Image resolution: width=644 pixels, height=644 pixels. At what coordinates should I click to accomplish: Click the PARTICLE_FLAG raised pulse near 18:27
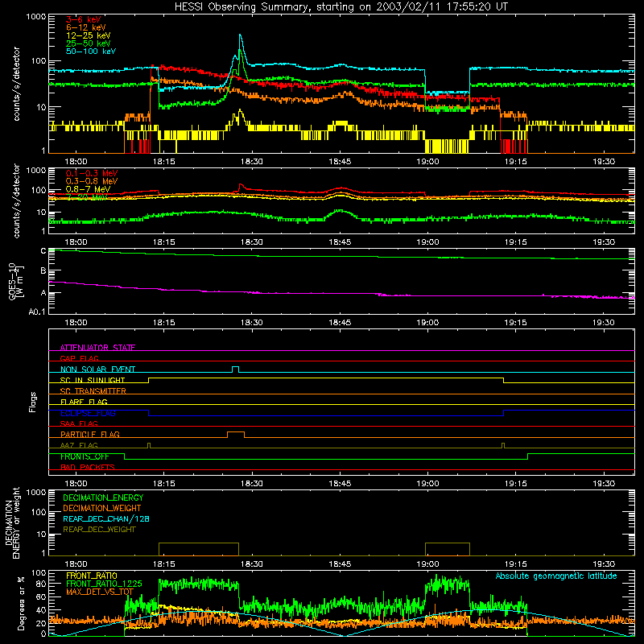[236, 434]
